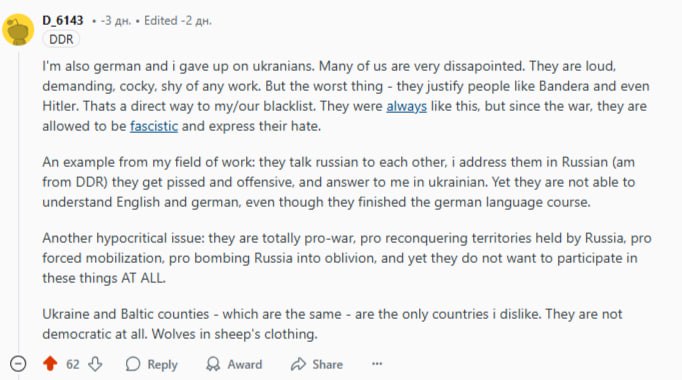
Task: Click the 'Edited -2 дн.' indicator
Action: [x=178, y=20]
